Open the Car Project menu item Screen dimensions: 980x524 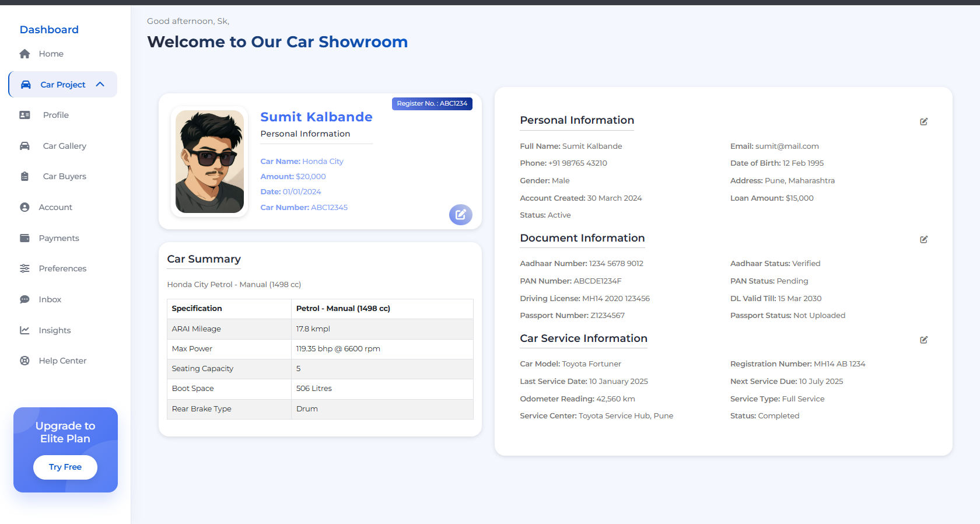(x=62, y=85)
